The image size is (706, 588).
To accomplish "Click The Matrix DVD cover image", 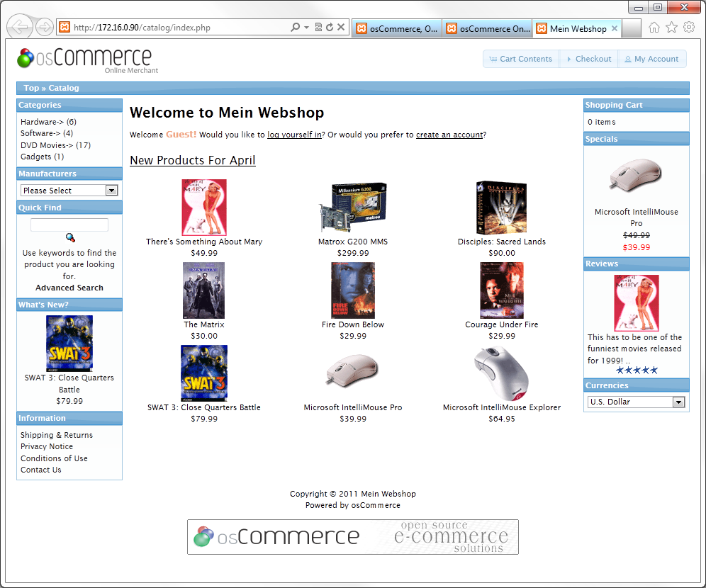I will tap(204, 290).
